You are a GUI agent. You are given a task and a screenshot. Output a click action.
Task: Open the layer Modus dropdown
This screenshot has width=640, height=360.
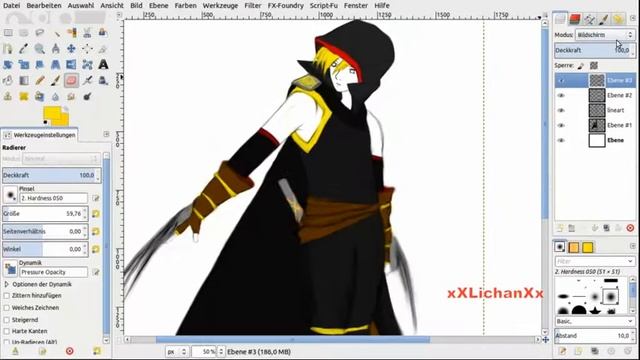pos(605,35)
